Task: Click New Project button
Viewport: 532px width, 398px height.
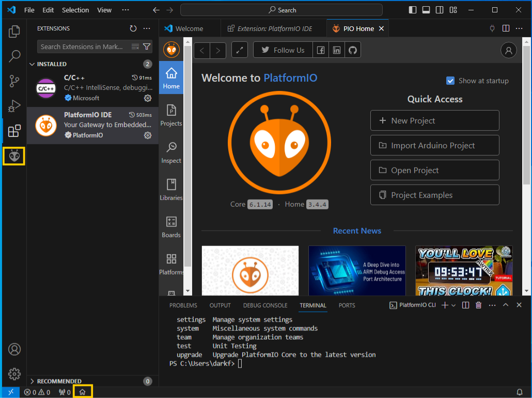Action: pos(434,120)
